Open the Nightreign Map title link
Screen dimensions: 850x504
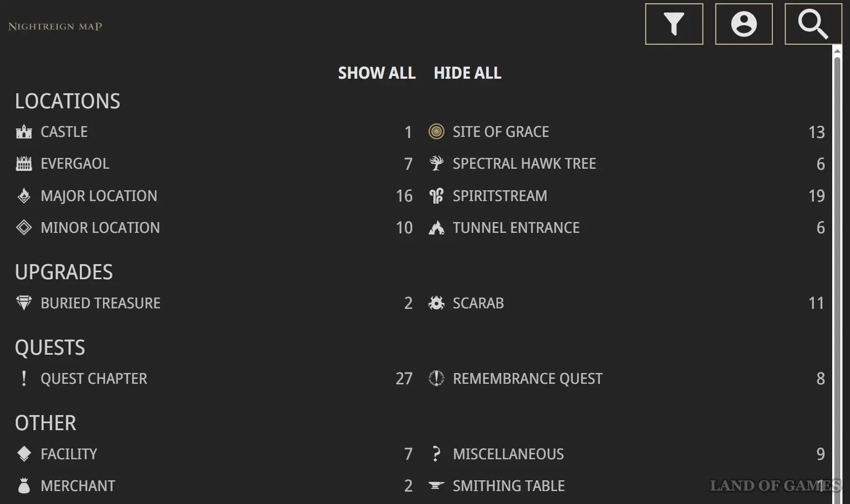[x=55, y=26]
